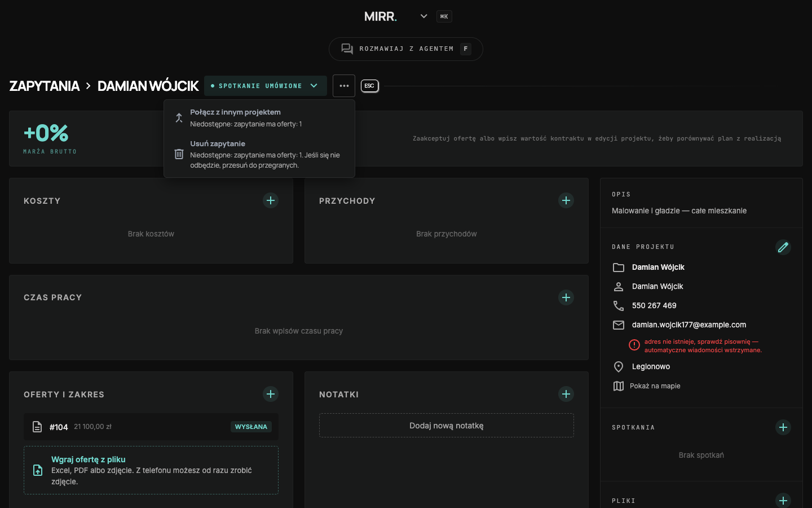Click the folder icon by project name
812x508 pixels.
point(619,267)
